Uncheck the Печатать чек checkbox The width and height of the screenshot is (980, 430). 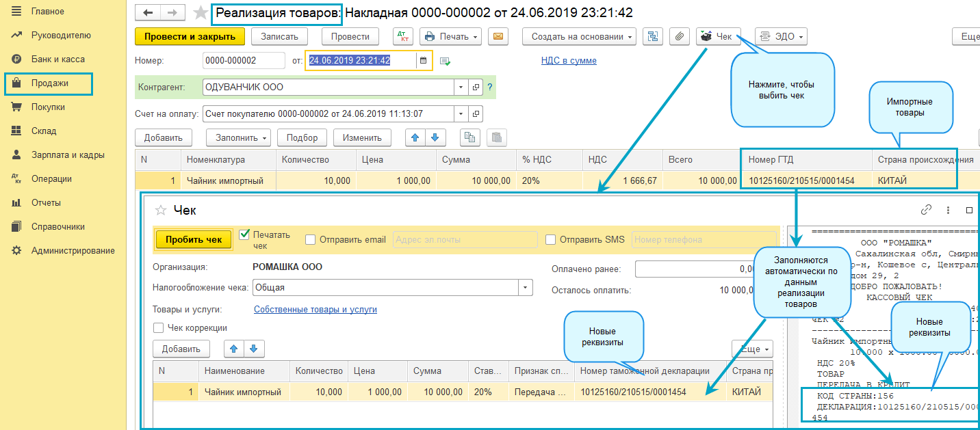(x=244, y=234)
